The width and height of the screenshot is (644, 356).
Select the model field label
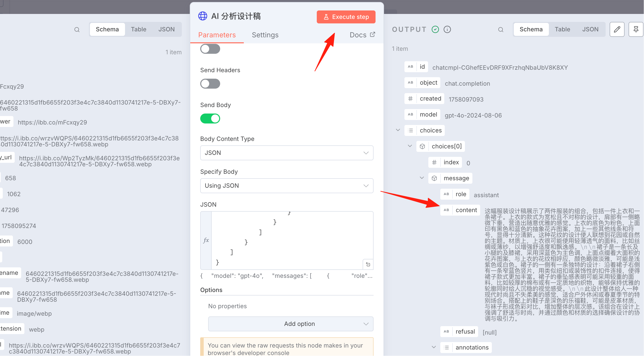[429, 114]
